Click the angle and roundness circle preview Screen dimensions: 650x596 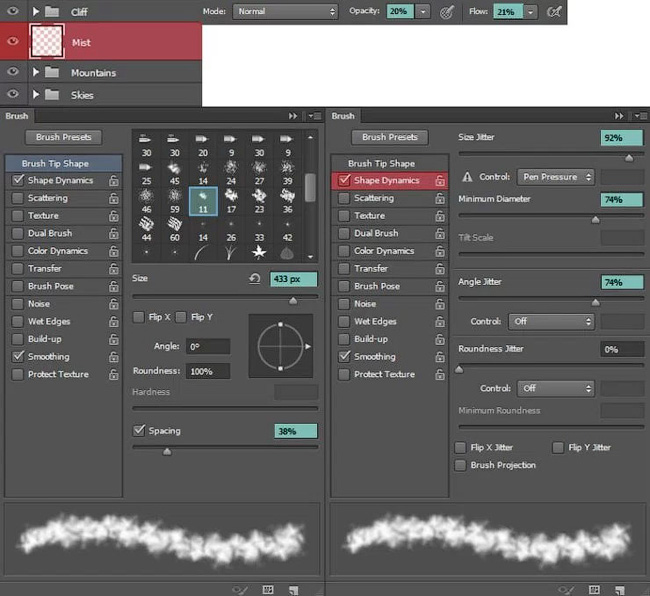(x=280, y=346)
